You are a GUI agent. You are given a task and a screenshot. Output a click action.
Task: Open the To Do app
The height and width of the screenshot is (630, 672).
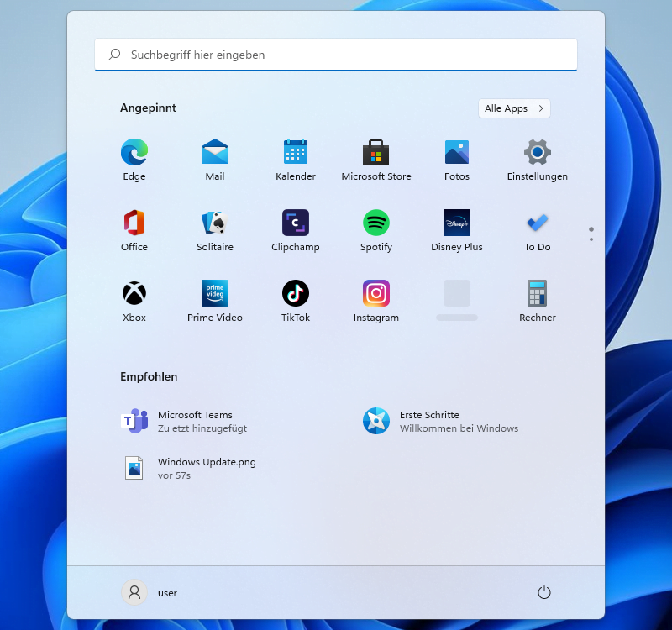click(537, 230)
